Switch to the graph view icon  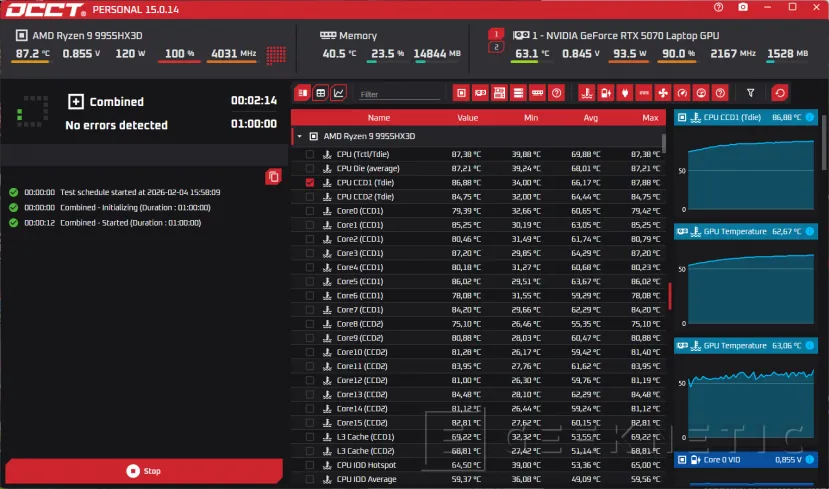(339, 93)
